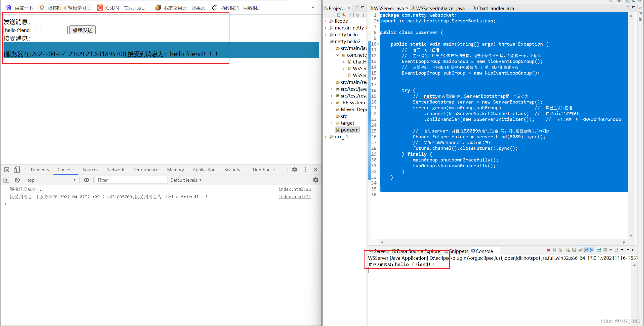Click the Pin Console icon
Screen dimensions: 644x326
pos(599,250)
